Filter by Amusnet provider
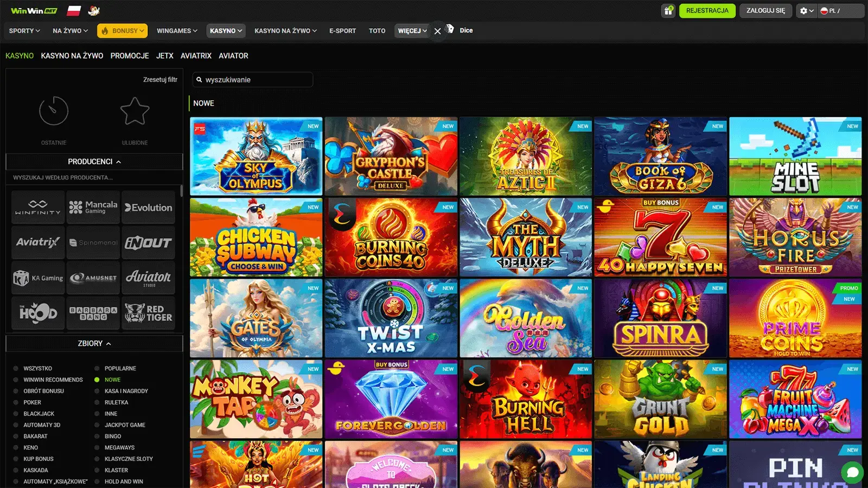868x488 pixels. click(x=93, y=278)
